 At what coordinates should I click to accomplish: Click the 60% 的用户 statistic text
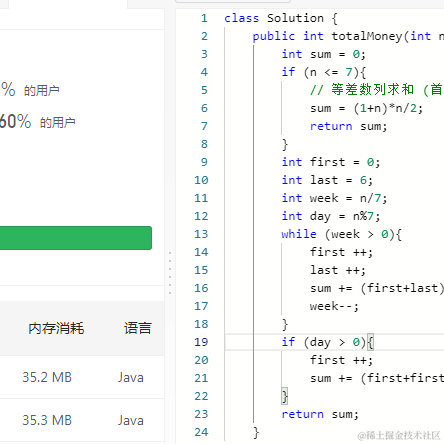pos(37,122)
